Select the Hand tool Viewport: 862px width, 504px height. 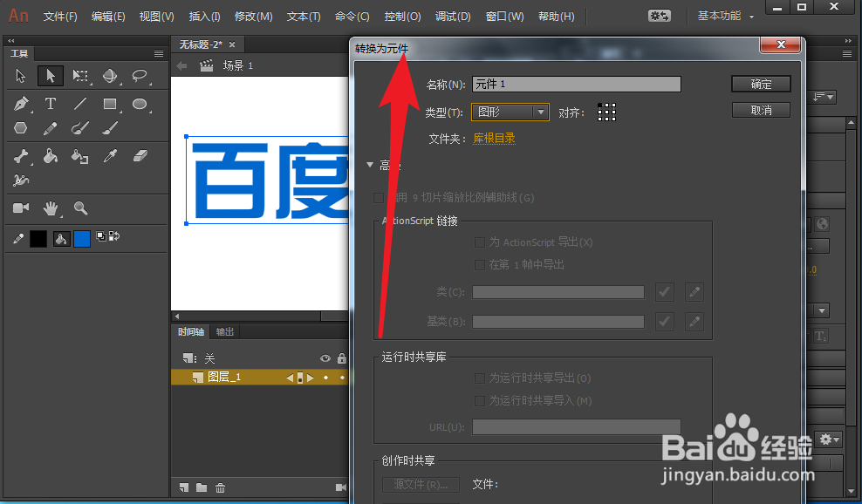coord(51,208)
